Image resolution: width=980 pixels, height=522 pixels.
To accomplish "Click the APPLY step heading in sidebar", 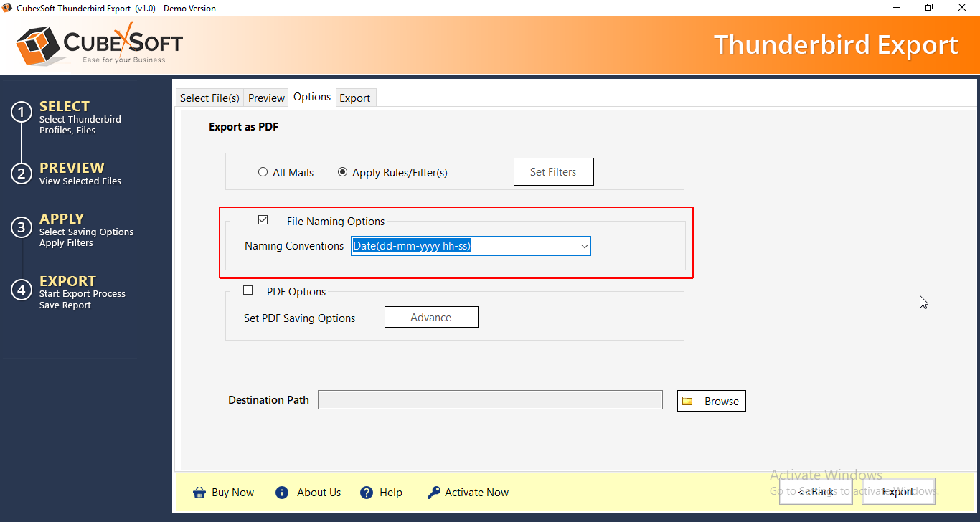I will point(62,219).
